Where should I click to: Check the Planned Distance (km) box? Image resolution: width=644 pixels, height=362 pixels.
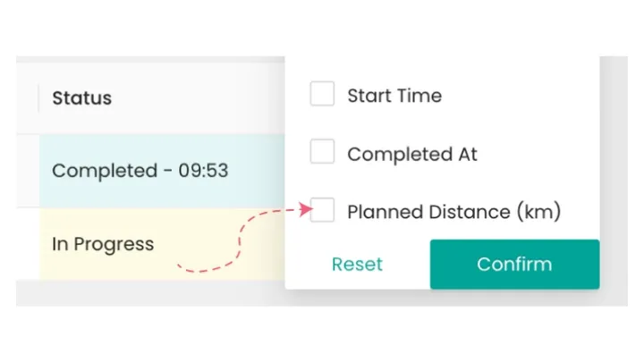pyautogui.click(x=322, y=210)
